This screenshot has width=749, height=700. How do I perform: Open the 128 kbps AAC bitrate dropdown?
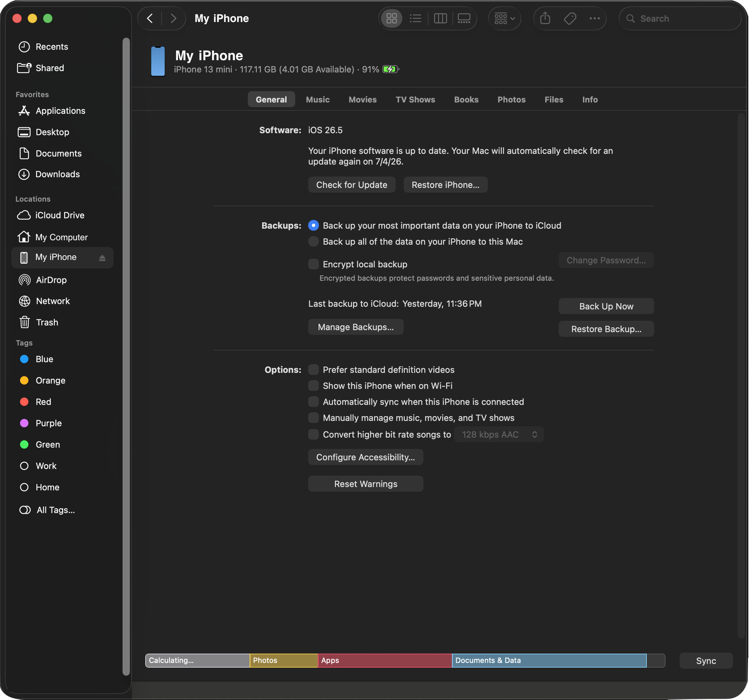pyautogui.click(x=499, y=435)
